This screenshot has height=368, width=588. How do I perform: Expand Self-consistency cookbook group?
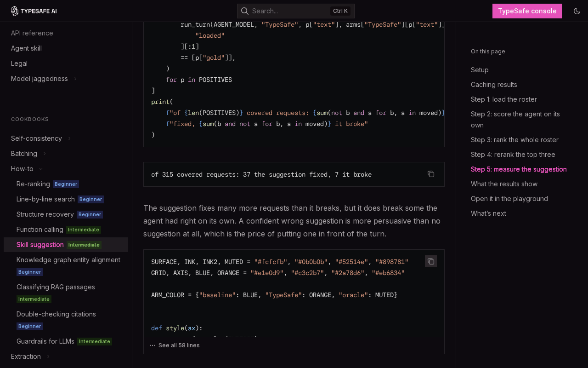tap(69, 138)
